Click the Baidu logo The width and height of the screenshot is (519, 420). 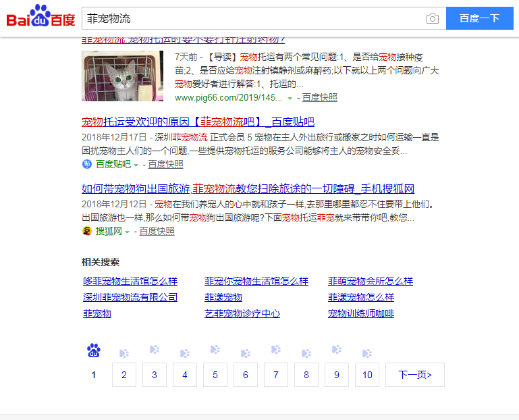coord(40,16)
